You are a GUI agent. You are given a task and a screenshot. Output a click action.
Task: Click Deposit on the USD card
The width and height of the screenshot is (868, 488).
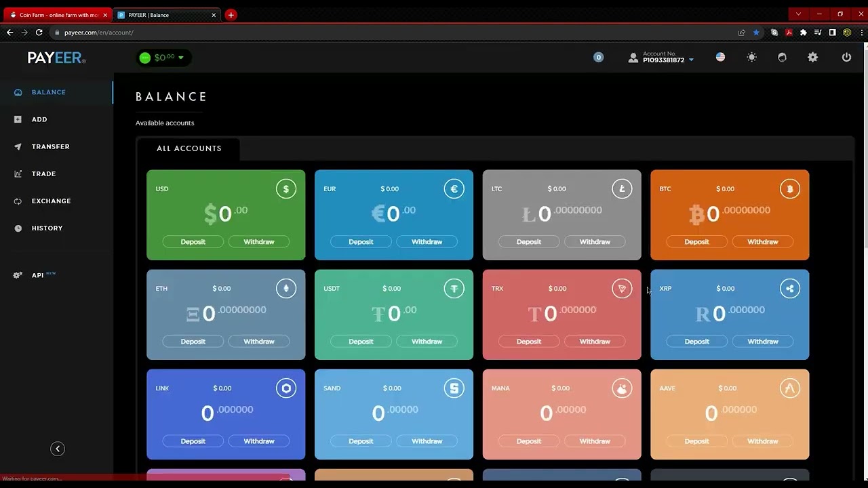[x=193, y=242]
